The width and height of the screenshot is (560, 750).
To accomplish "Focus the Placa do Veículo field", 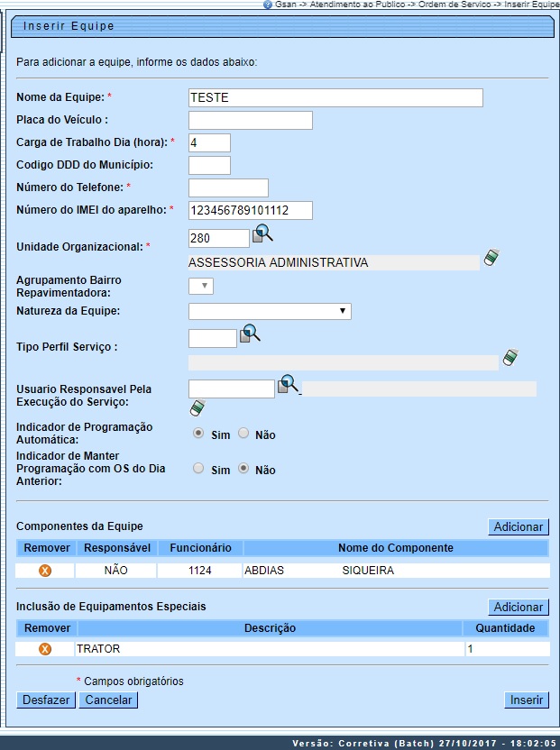I will coord(251,120).
